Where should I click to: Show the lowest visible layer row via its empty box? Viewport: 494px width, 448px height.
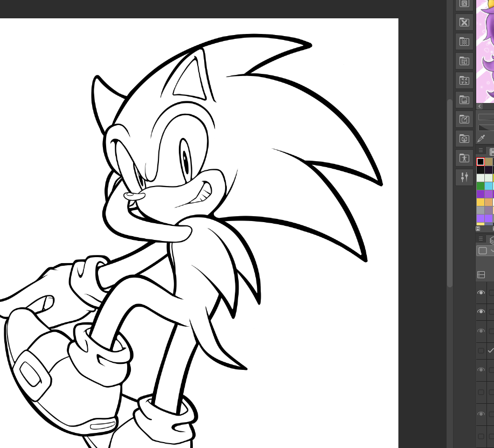click(x=481, y=436)
